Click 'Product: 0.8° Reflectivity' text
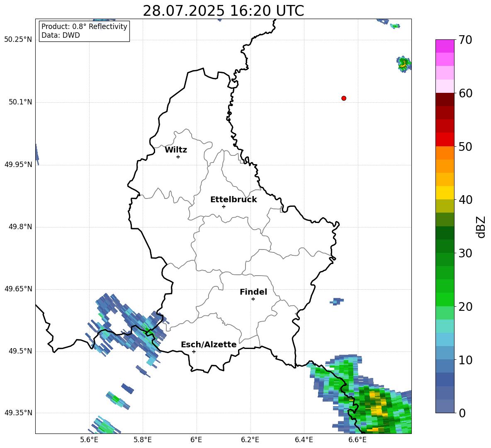This screenshot has width=491, height=448. [84, 27]
